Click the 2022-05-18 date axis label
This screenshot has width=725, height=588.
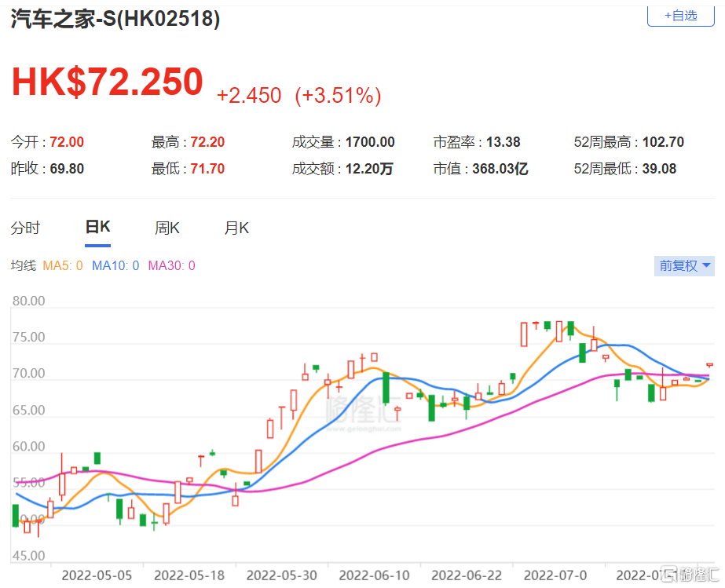[189, 575]
